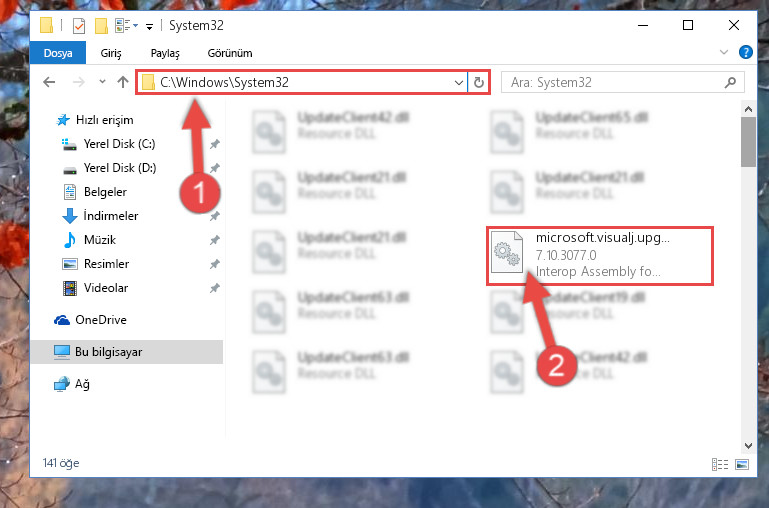Open Customize Quick Access Toolbar dropdown
Viewport: 769px width, 508px height.
point(149,26)
